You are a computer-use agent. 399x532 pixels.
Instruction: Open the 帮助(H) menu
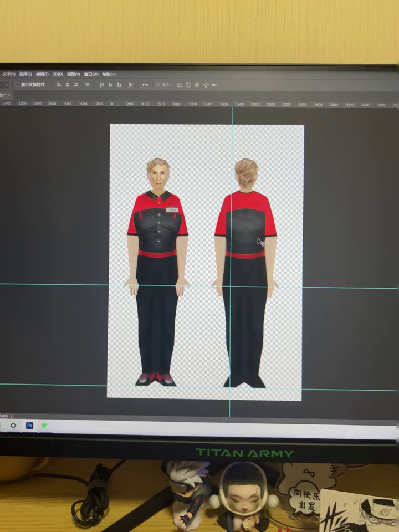pyautogui.click(x=108, y=74)
